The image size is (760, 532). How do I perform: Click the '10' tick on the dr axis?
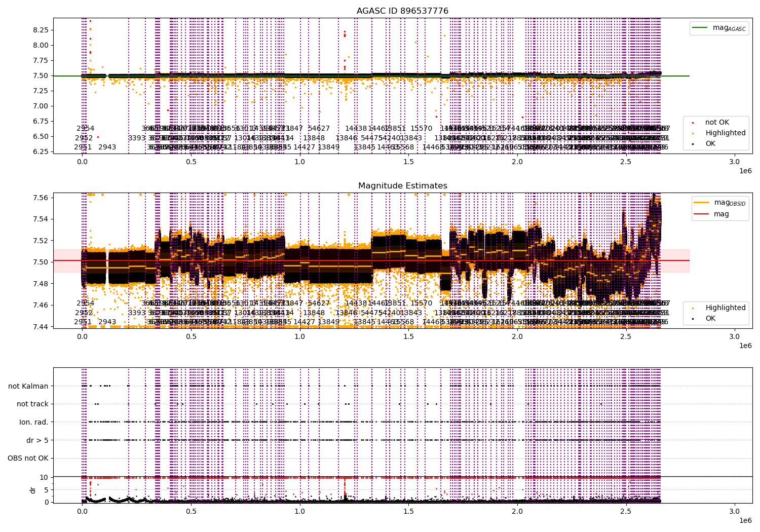44,477
